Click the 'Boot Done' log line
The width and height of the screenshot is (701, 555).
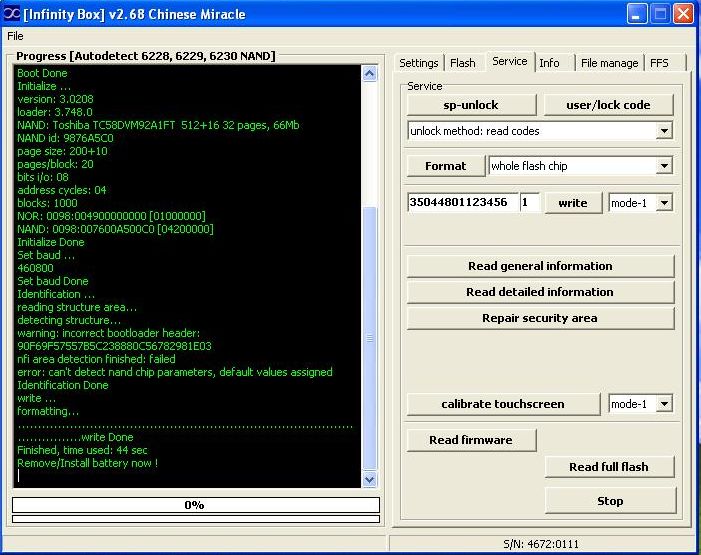pyautogui.click(x=42, y=73)
